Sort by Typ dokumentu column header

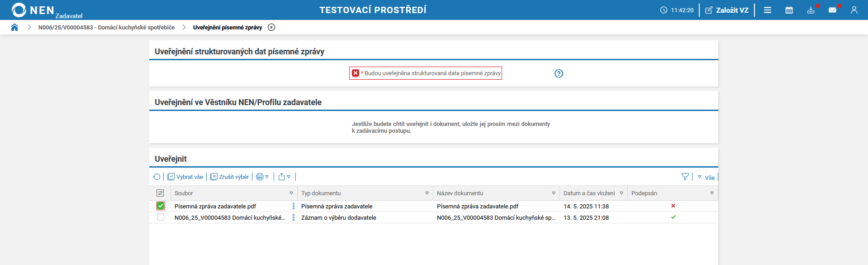click(x=321, y=193)
